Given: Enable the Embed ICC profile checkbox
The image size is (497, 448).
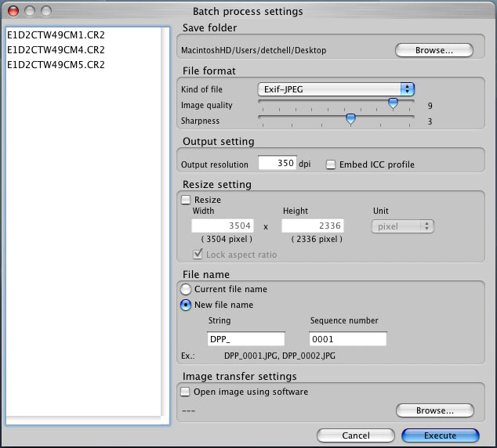Looking at the screenshot, I should [x=331, y=164].
